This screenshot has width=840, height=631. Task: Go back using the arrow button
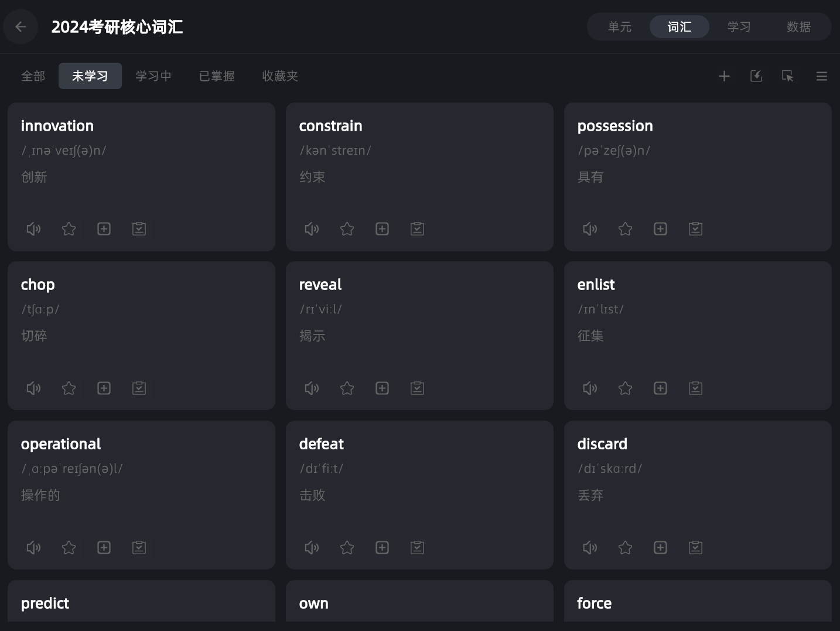[21, 27]
